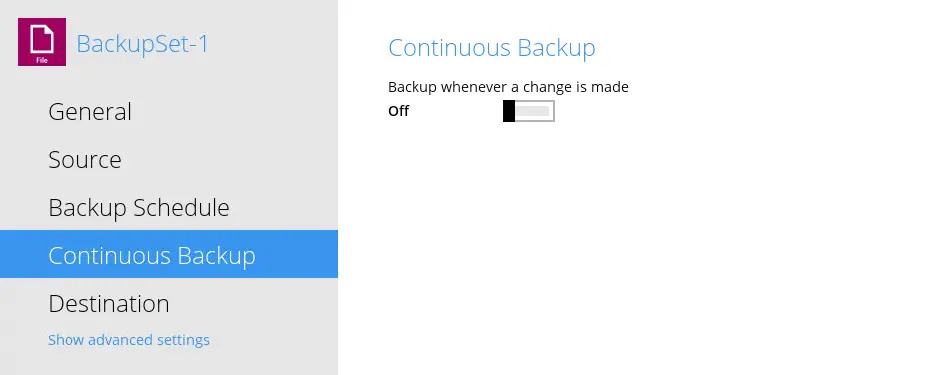Open the Backup Schedule section

tap(139, 208)
